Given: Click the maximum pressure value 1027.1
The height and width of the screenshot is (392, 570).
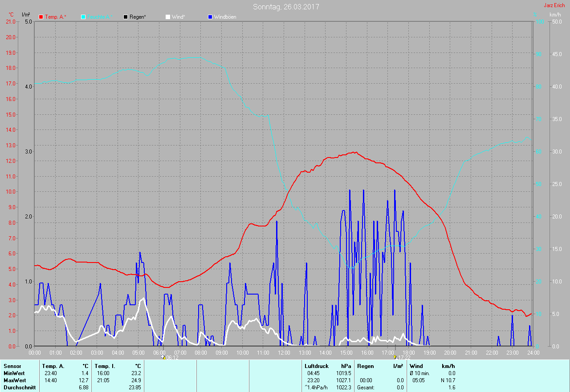Looking at the screenshot, I should coord(343,380).
